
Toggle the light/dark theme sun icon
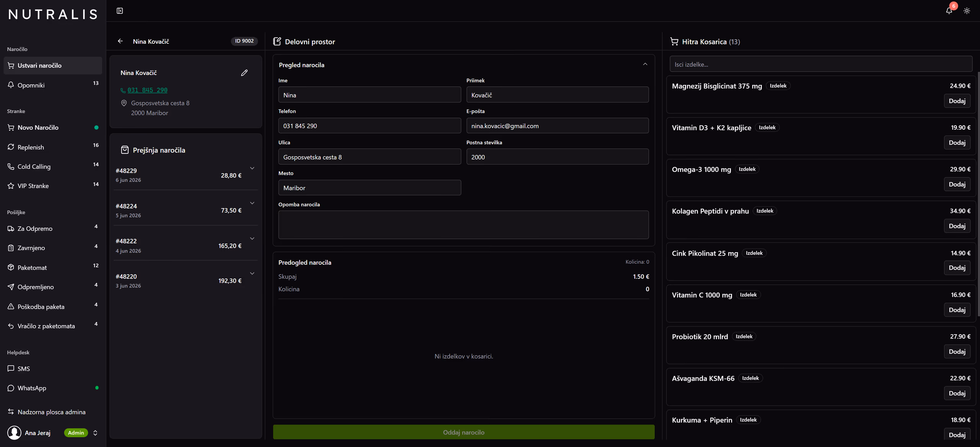[967, 11]
